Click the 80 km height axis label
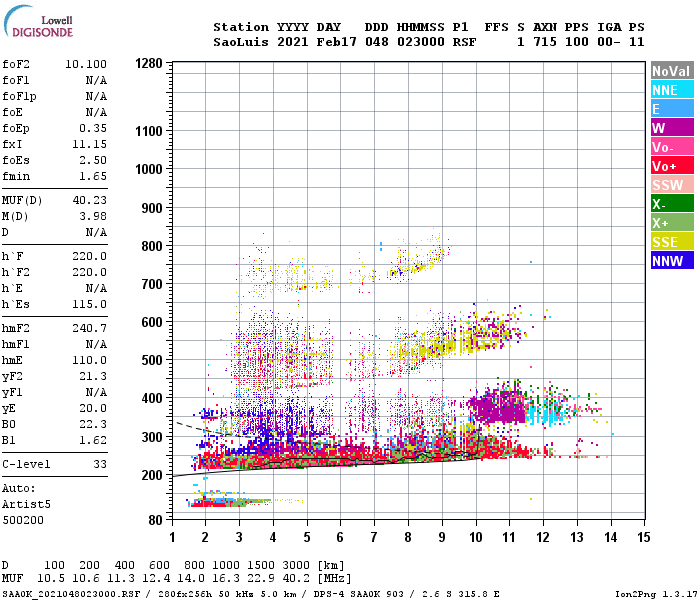Viewport: 700px width, 600px height. pyautogui.click(x=155, y=520)
